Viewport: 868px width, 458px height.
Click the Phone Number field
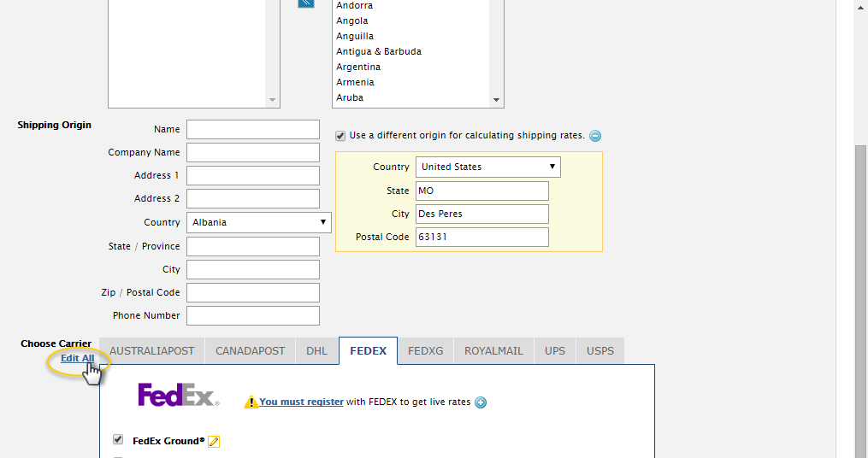click(253, 316)
